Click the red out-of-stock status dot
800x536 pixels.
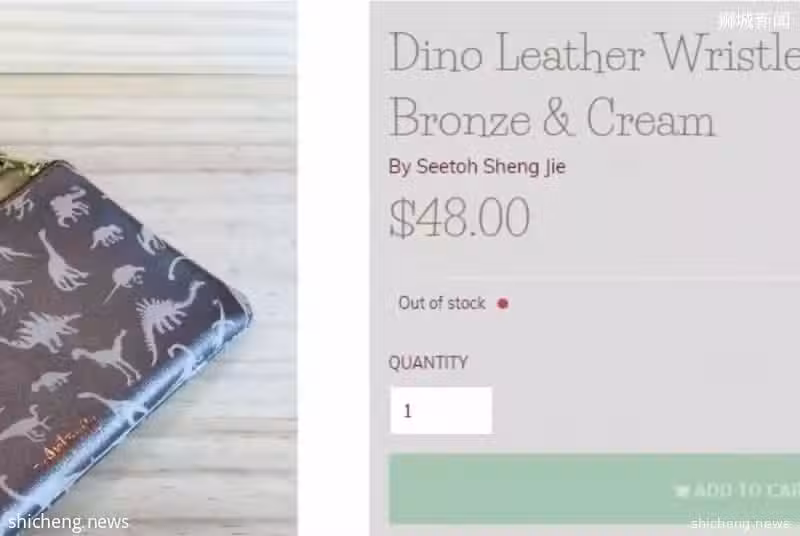pos(503,304)
